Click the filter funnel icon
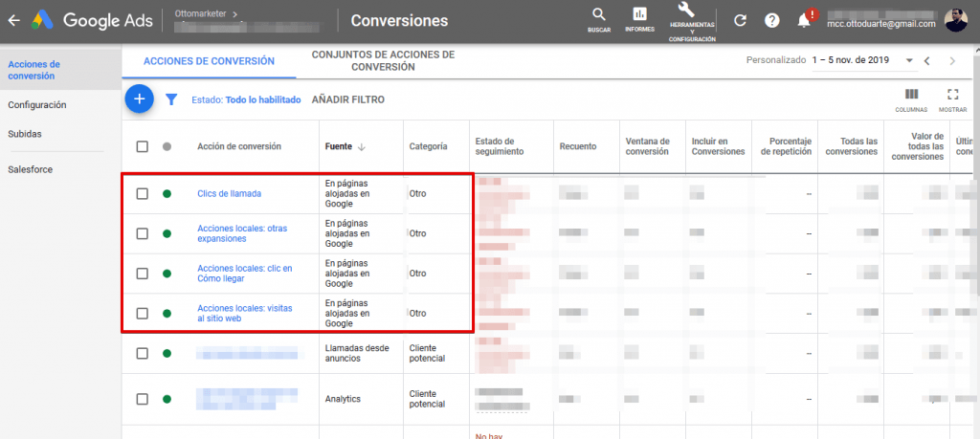The height and width of the screenshot is (439, 980). [171, 99]
